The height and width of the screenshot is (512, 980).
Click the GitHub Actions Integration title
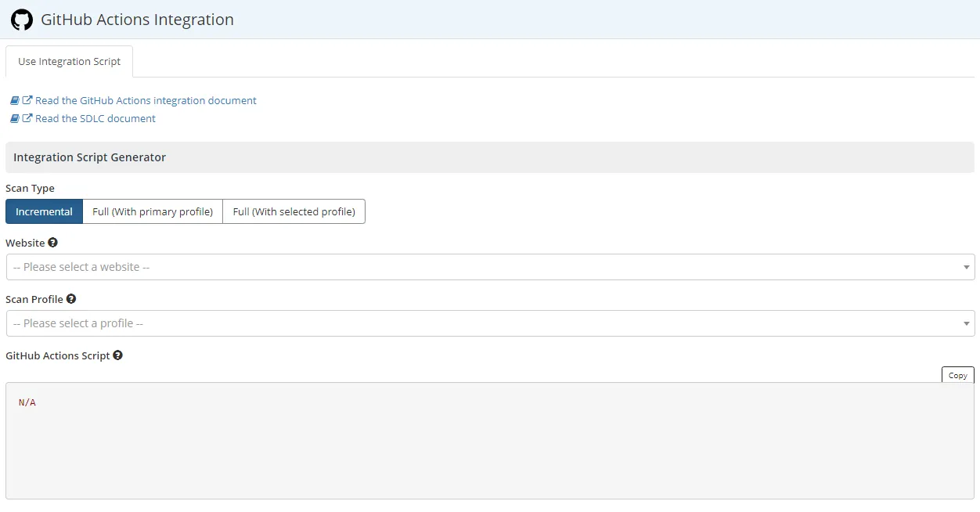click(x=137, y=20)
